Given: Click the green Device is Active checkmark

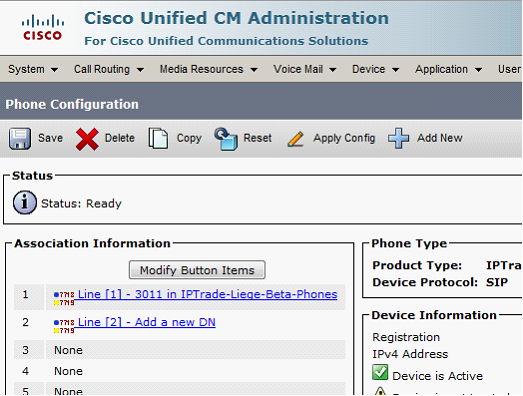Looking at the screenshot, I should tap(380, 372).
